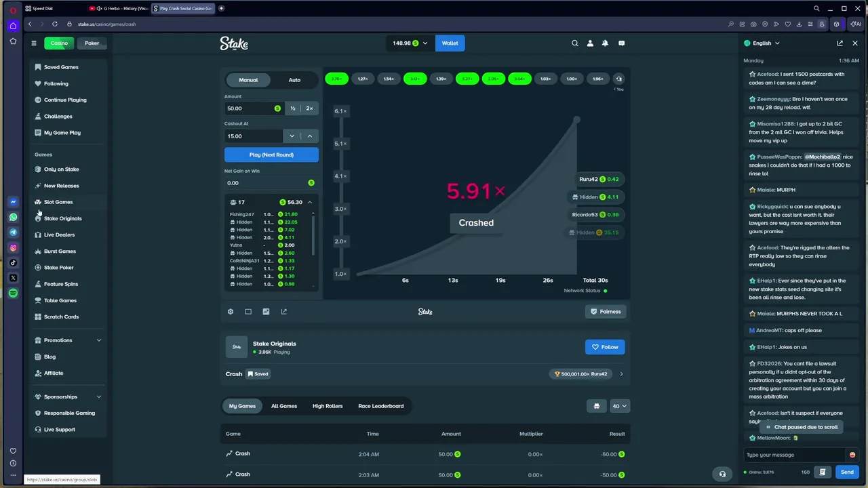Close the chat panel with the X
The width and height of the screenshot is (868, 488).
coord(855,43)
